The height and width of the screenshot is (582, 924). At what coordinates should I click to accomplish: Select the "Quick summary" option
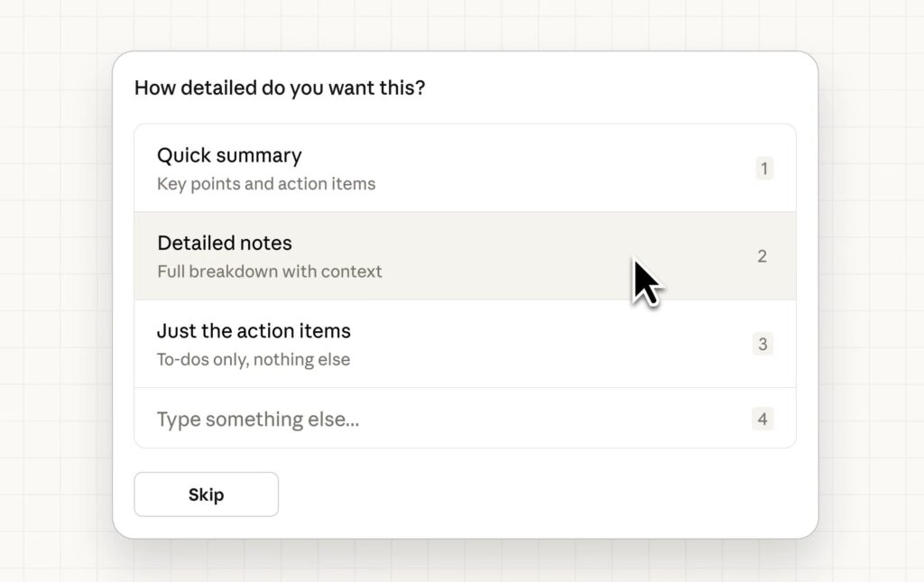pos(229,156)
